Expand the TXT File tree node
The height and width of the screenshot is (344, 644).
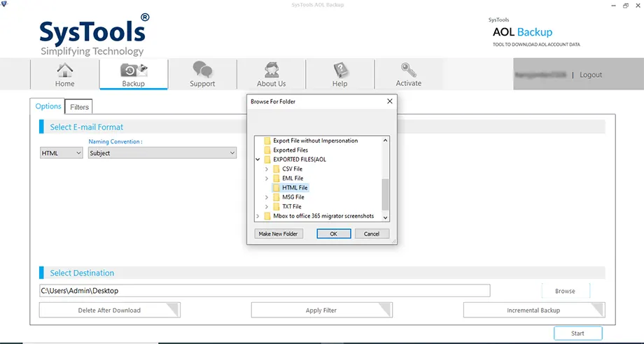coord(267,207)
